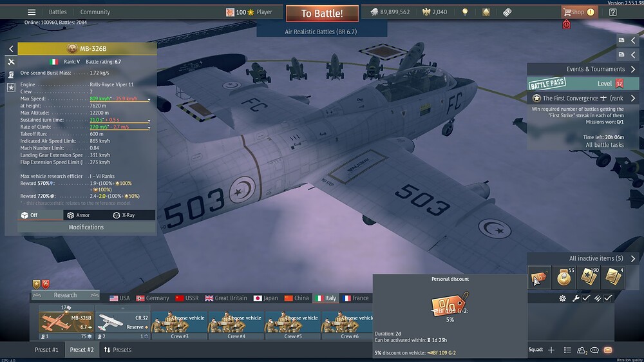Screen dimensions: 644x362
Task: Add a player to squad
Action: tap(551, 350)
